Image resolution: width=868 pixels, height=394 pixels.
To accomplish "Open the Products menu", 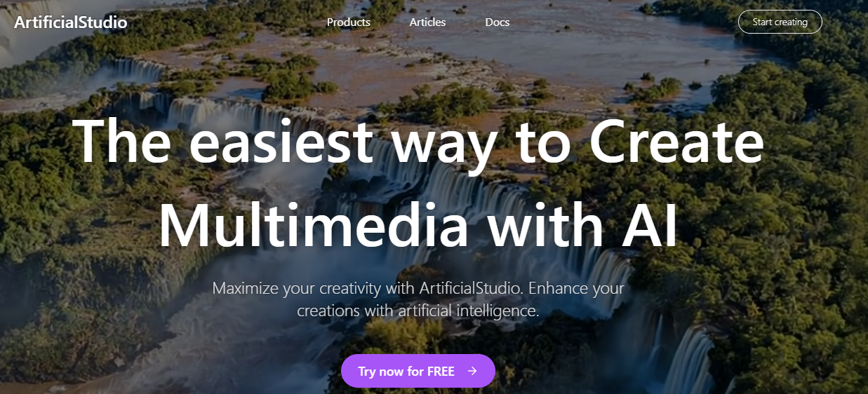I will pos(348,22).
